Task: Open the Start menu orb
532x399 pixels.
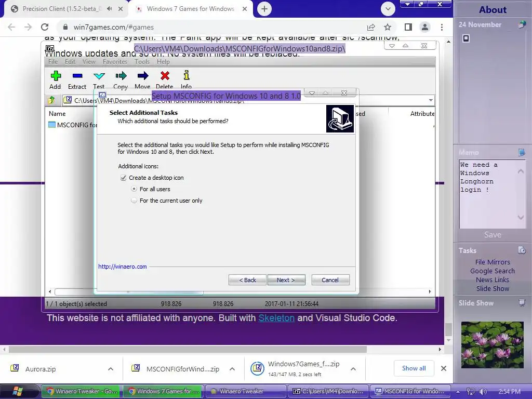Action: pos(17,391)
